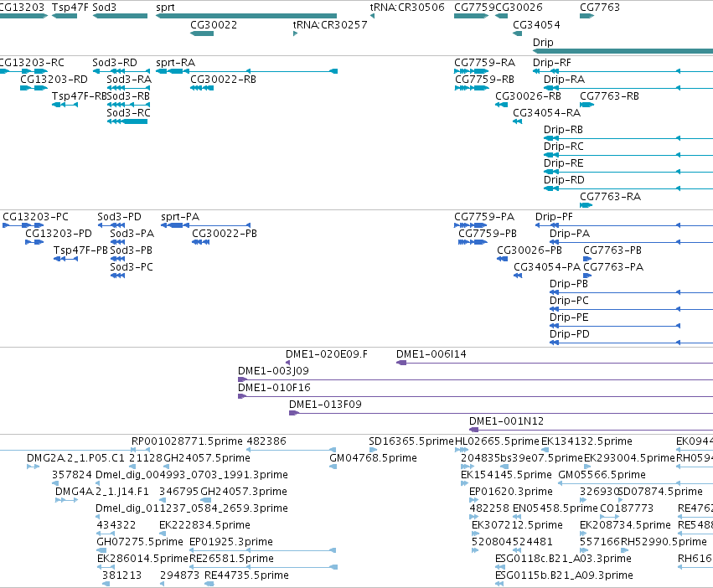Viewport: 713px width, 588px height.
Task: Select the GM05566.5prime EST label
Action: click(x=602, y=475)
